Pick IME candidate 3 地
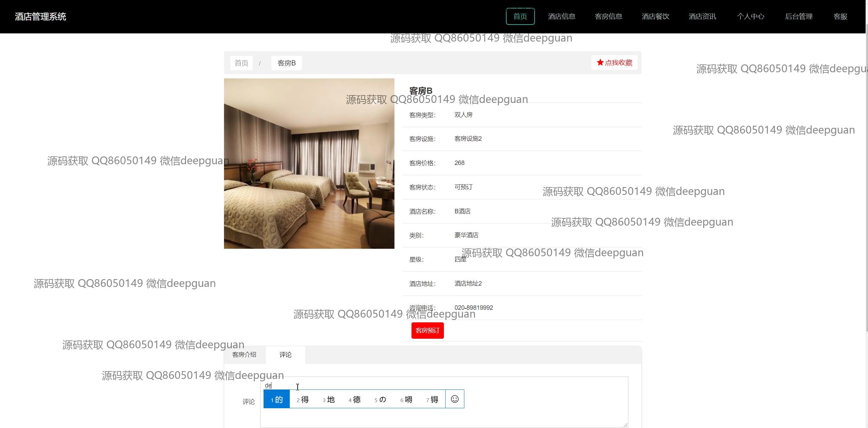Screen dimensions: 868x428 [328, 399]
